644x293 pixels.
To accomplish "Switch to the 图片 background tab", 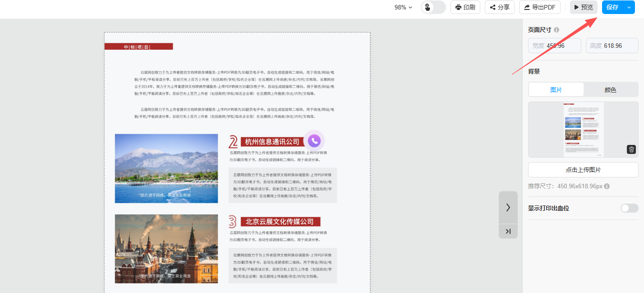I will [556, 90].
